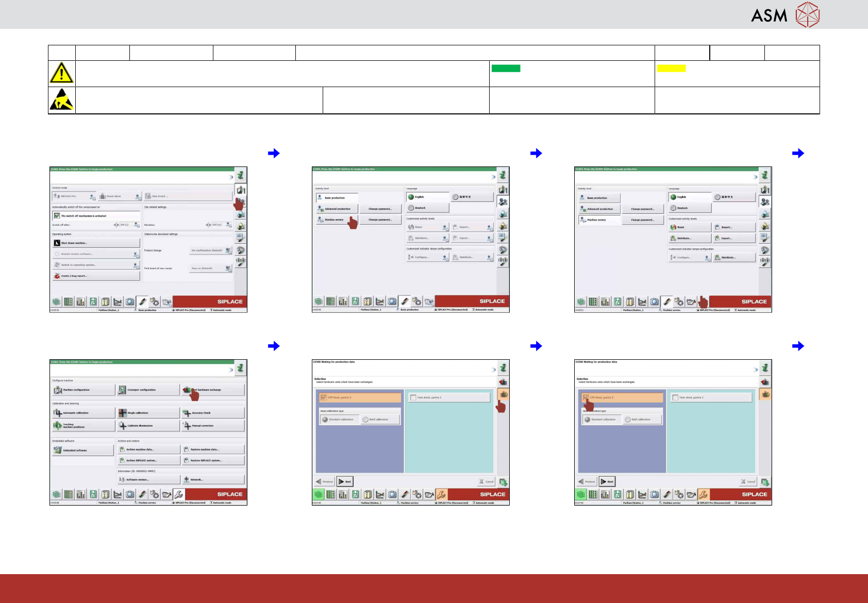Viewport: 868px width, 603px height.
Task: Click the yellow legend color bar
Action: [671, 68]
